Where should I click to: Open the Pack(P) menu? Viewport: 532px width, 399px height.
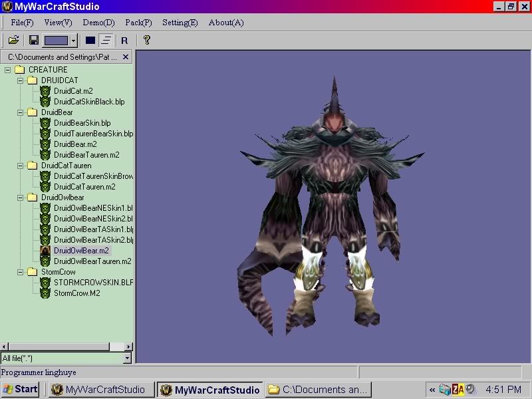[x=138, y=23]
